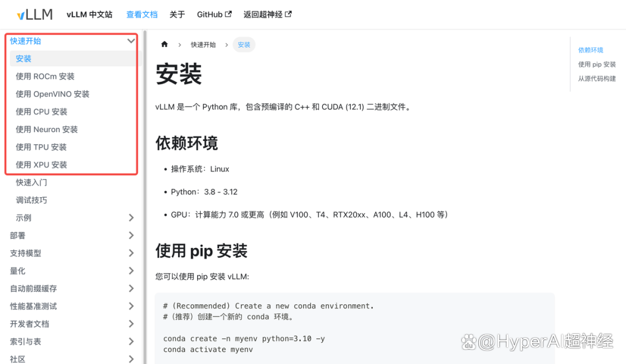
Task: Open 使用 Neuron 安装 page
Action: pos(47,129)
